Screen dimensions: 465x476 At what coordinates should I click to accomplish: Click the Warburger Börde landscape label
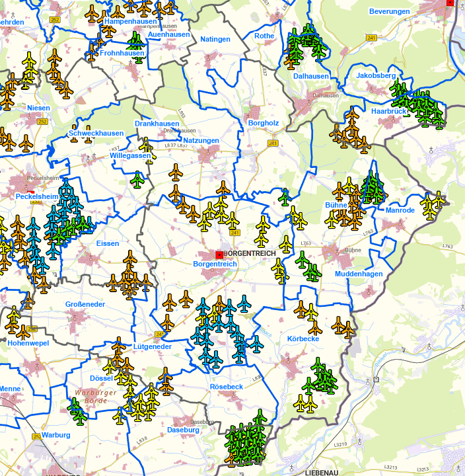point(96,397)
